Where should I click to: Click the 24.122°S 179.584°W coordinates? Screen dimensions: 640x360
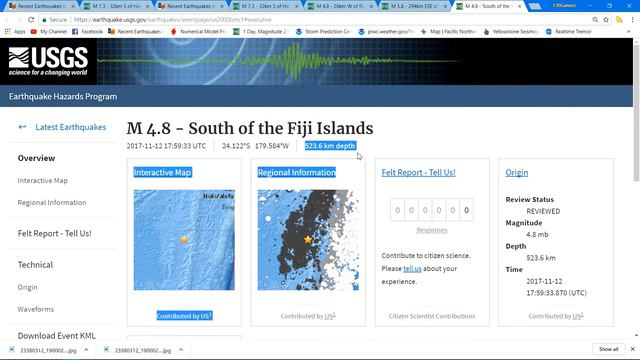256,146
